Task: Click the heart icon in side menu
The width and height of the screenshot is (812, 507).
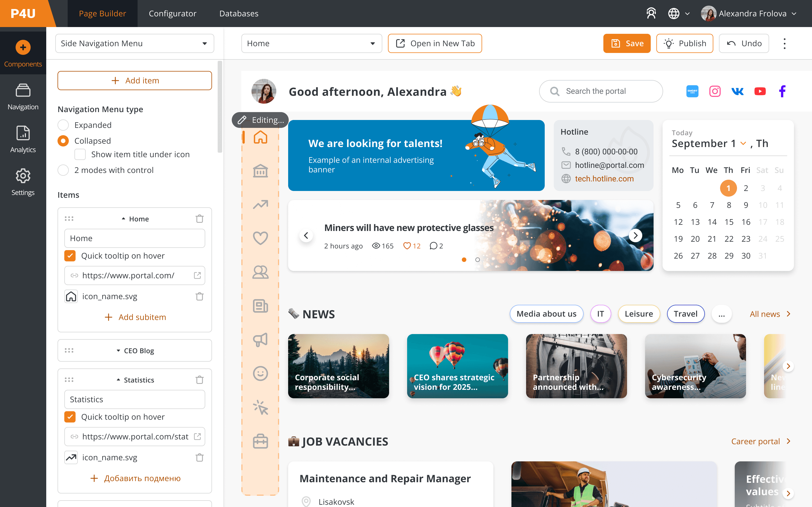Action: click(261, 238)
